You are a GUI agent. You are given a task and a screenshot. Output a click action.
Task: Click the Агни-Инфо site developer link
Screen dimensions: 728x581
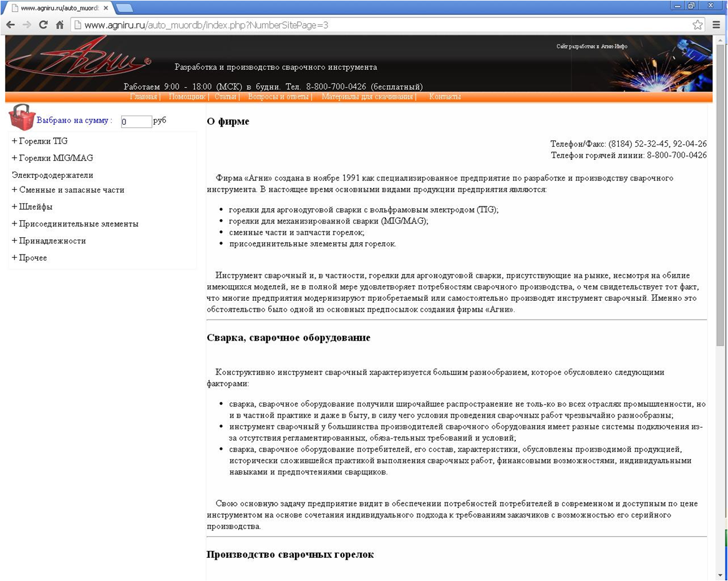click(x=592, y=46)
